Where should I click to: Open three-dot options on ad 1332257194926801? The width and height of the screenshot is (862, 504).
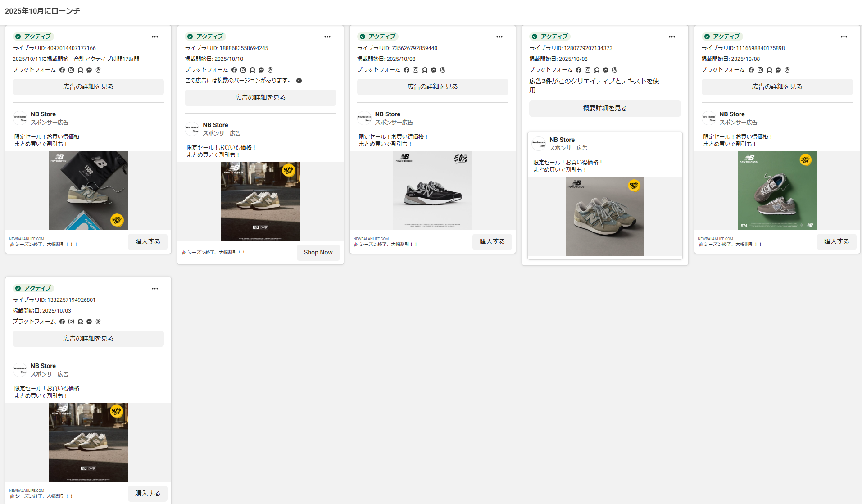pos(155,289)
